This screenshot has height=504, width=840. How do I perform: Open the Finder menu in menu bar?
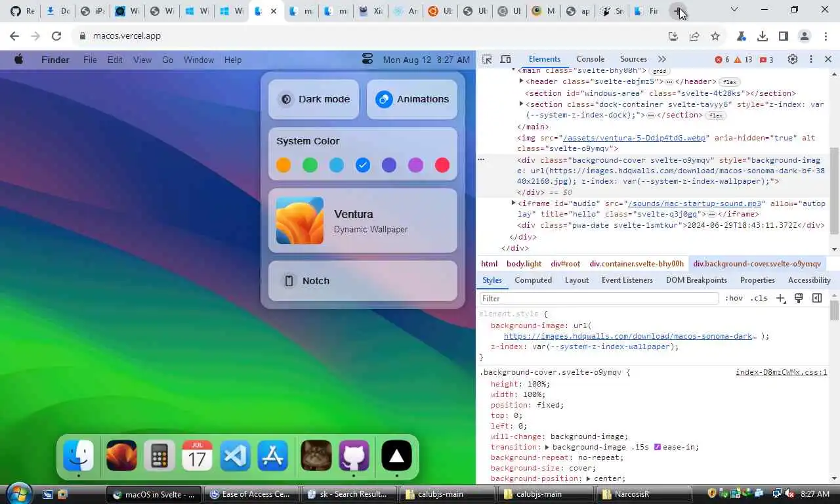pyautogui.click(x=55, y=60)
